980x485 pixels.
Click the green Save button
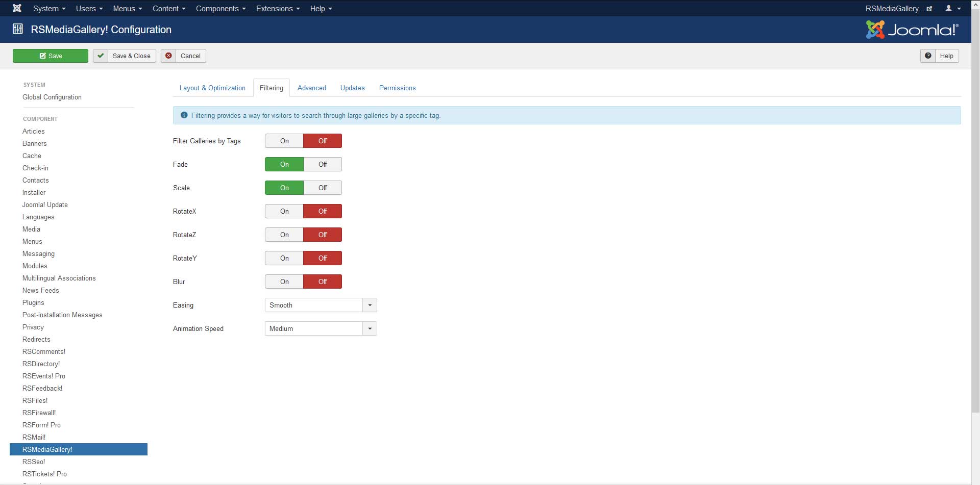click(51, 56)
